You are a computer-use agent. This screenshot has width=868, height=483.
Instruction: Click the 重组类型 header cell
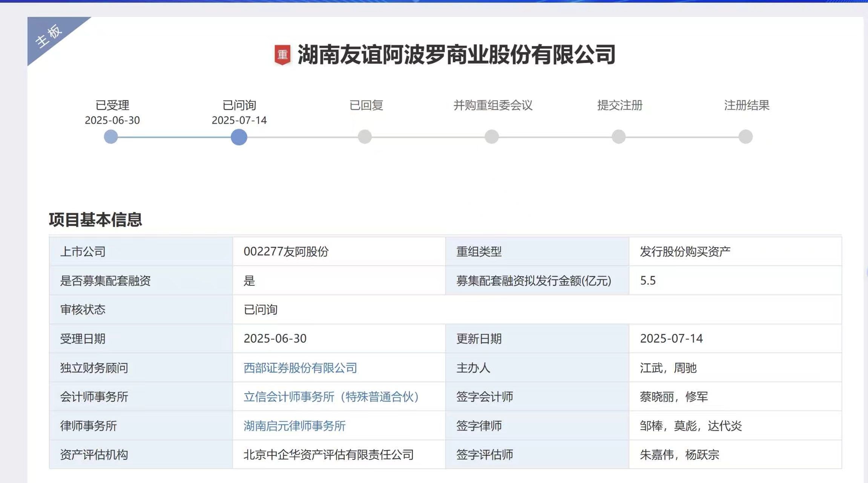click(x=537, y=251)
